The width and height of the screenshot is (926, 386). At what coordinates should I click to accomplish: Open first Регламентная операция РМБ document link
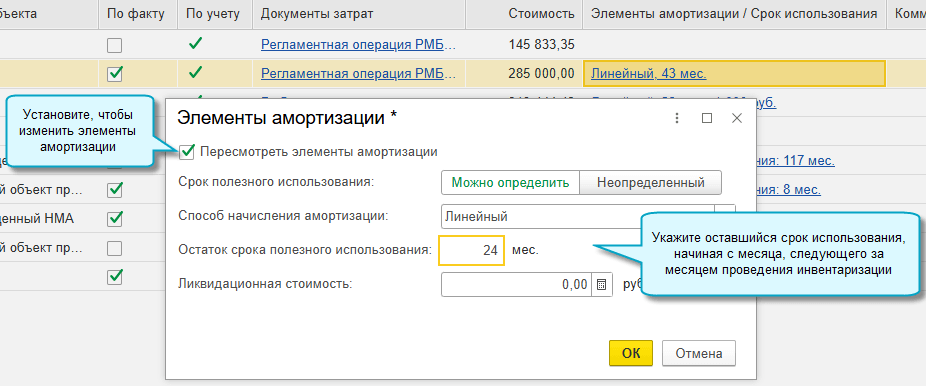tap(358, 45)
